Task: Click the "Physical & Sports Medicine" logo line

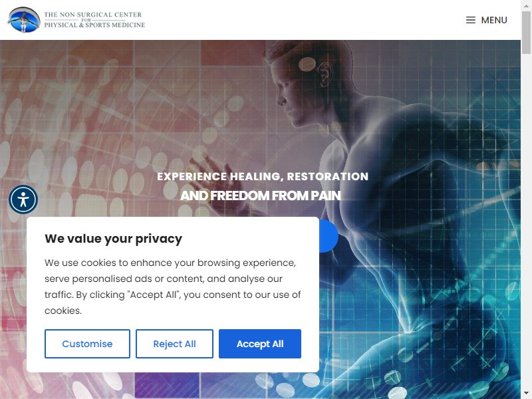Action: coord(94,25)
